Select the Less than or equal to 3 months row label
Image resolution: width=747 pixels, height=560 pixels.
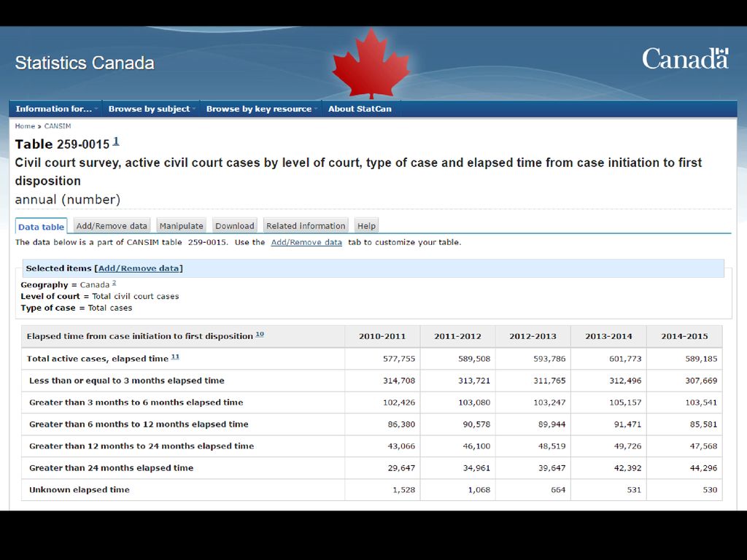coord(127,381)
